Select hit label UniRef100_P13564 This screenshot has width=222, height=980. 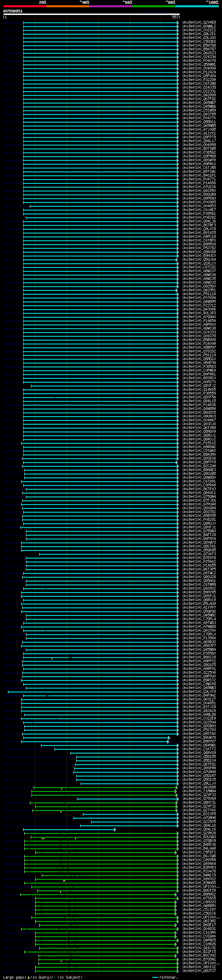click(199, 638)
